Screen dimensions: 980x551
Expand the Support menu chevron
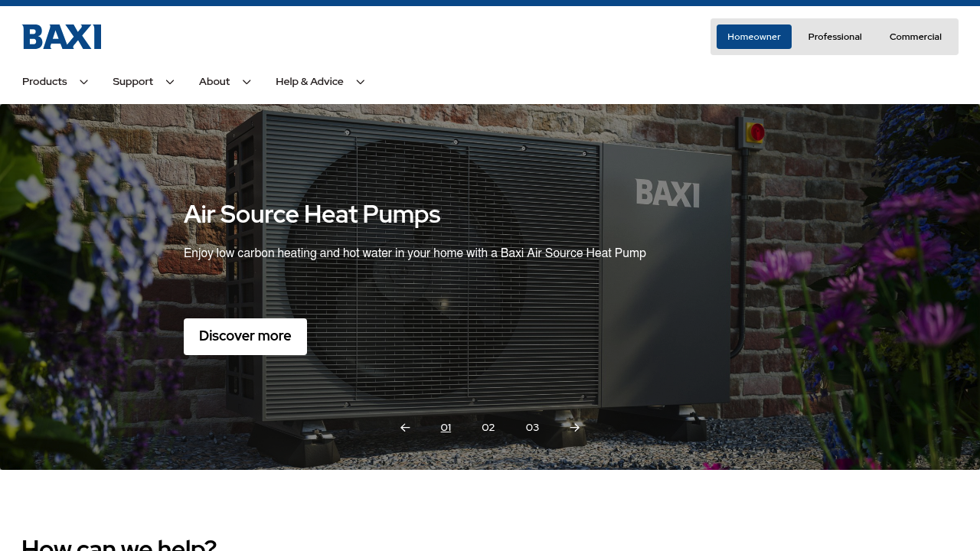(170, 82)
